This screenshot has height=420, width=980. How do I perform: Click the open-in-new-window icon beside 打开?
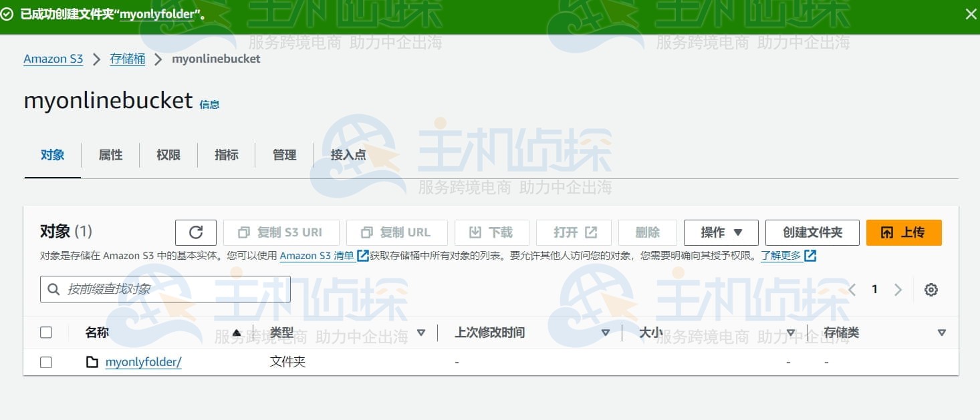click(591, 232)
